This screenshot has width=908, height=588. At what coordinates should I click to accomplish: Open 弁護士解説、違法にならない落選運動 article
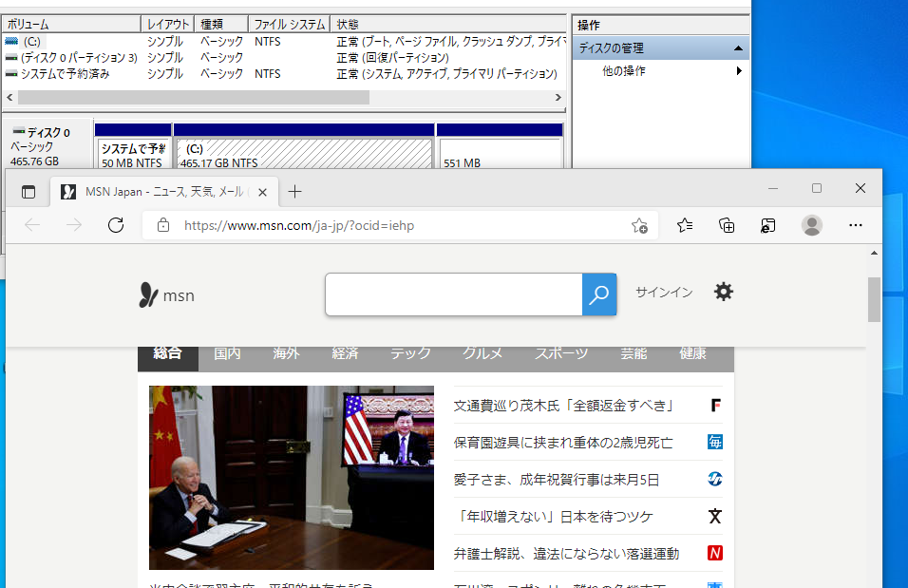tap(566, 554)
